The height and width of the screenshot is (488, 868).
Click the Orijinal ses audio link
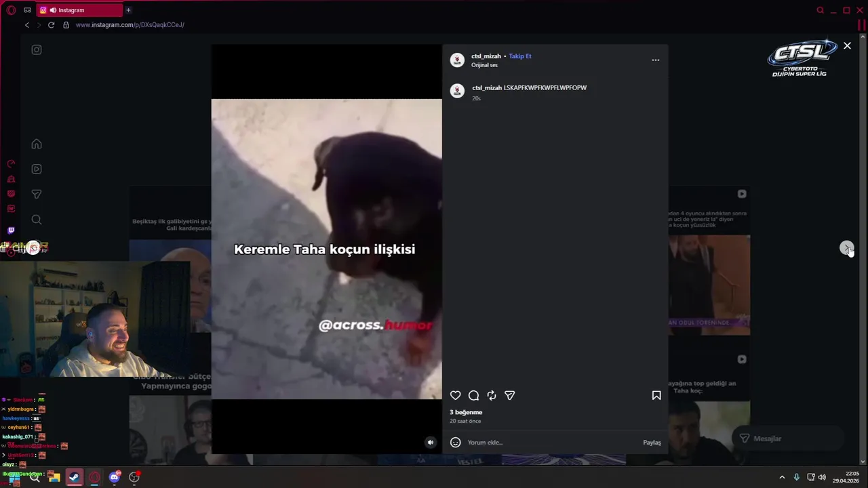click(484, 65)
